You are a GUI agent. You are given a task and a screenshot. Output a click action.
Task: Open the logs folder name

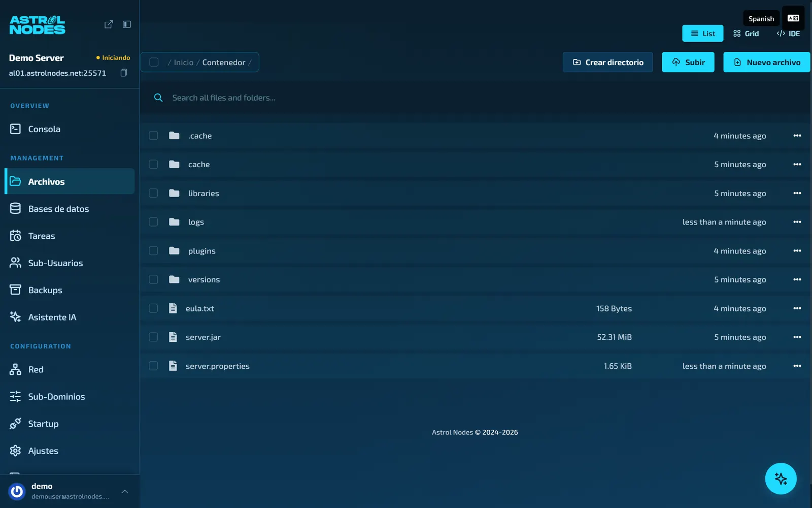tap(196, 222)
